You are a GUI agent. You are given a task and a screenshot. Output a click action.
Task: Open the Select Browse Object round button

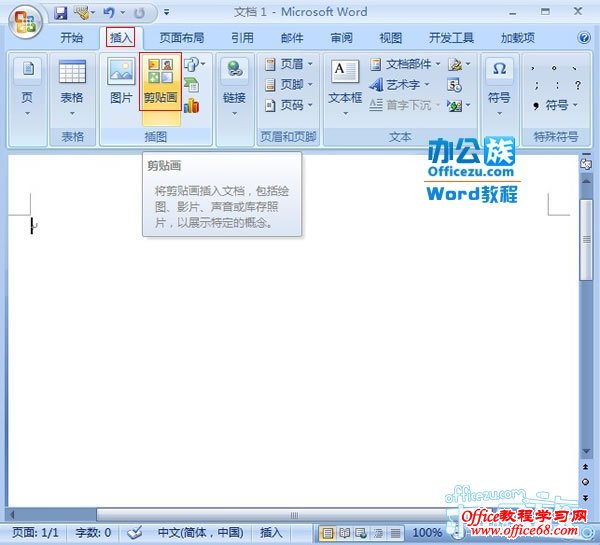pyautogui.click(x=585, y=482)
